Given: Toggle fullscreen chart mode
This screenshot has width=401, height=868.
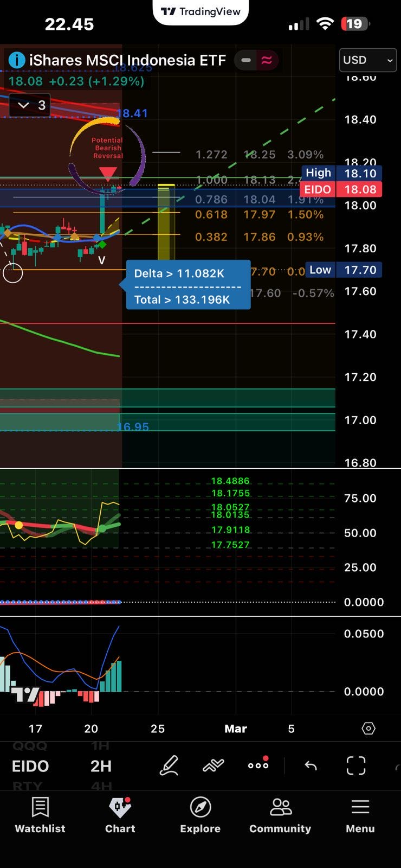Looking at the screenshot, I should tap(356, 765).
